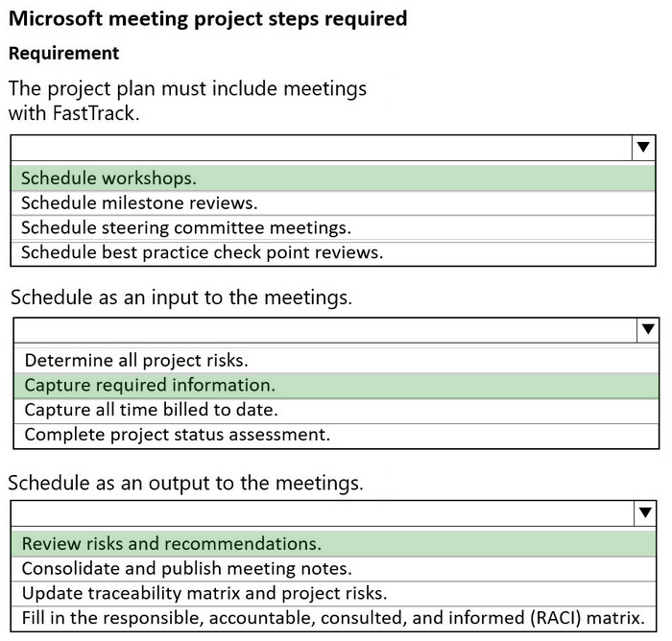Expand the input to meetings dropdown arrow
The width and height of the screenshot is (672, 641).
tap(648, 330)
